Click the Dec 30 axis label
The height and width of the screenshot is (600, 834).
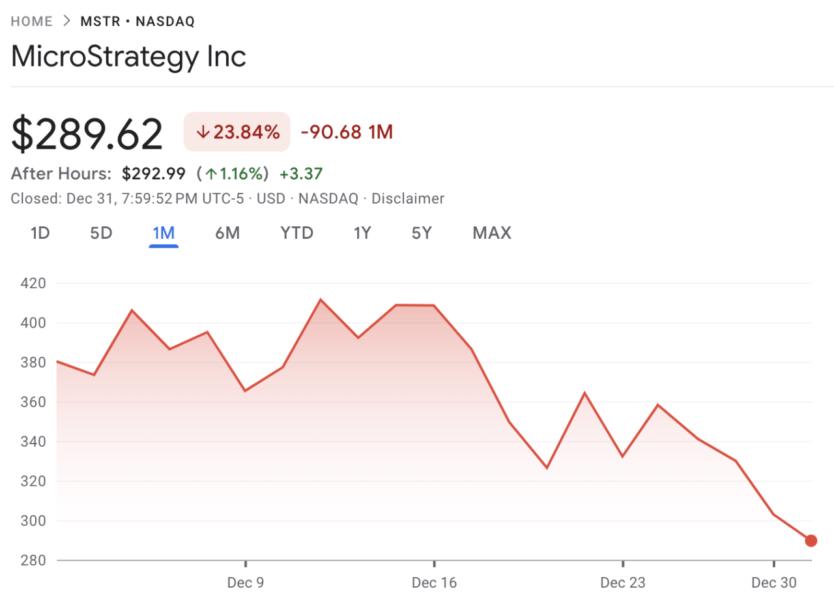(774, 583)
